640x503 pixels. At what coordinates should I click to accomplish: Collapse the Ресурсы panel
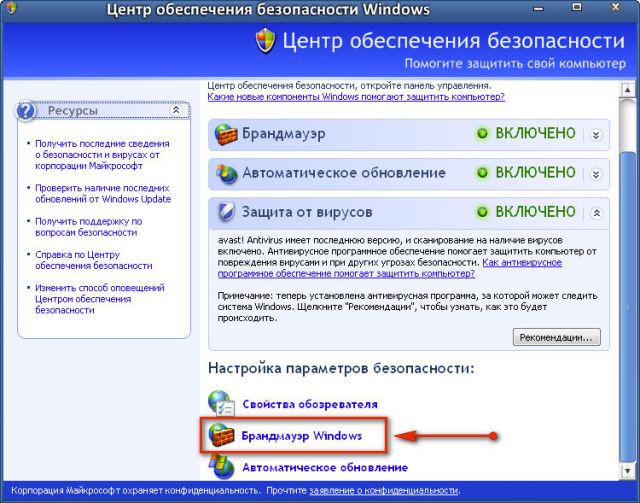pos(176,109)
